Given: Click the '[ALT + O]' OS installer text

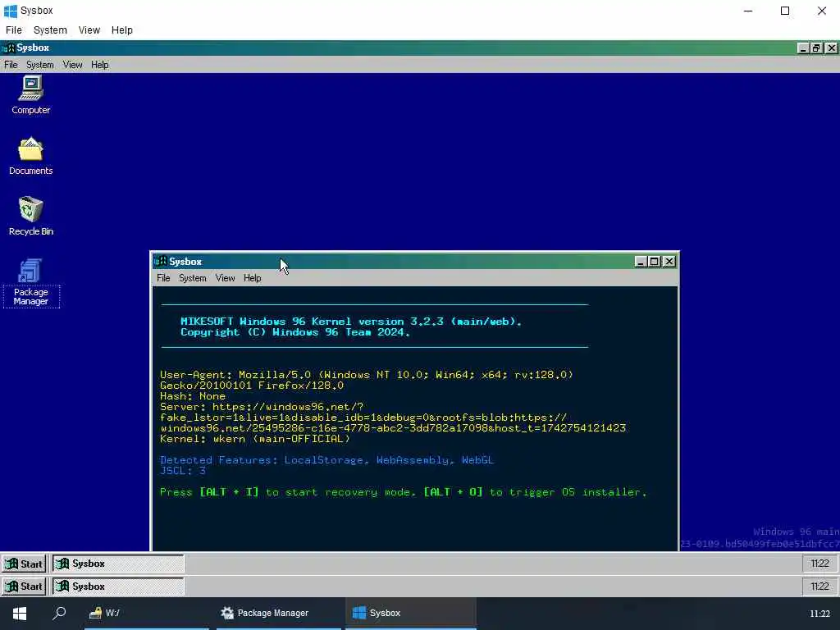Looking at the screenshot, I should [x=453, y=492].
